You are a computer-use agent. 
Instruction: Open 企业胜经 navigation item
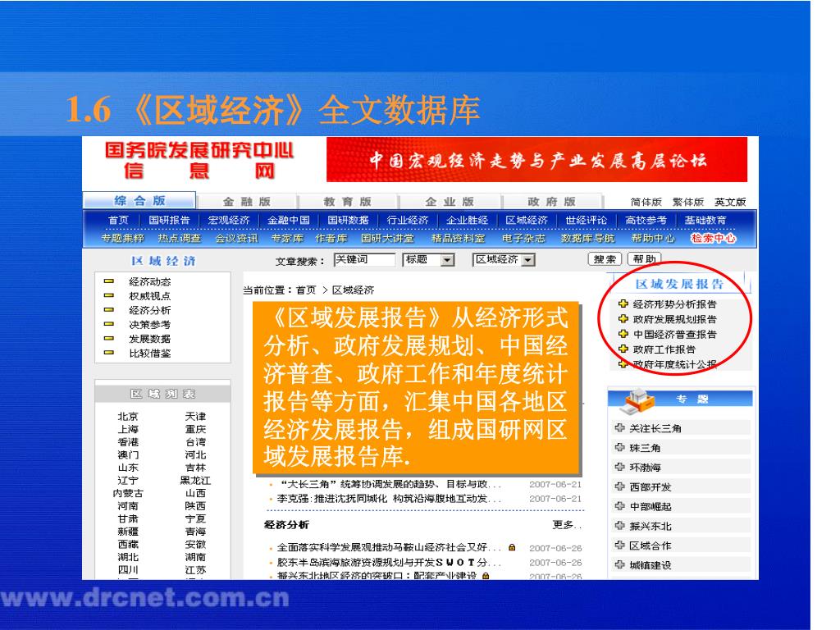(467, 220)
